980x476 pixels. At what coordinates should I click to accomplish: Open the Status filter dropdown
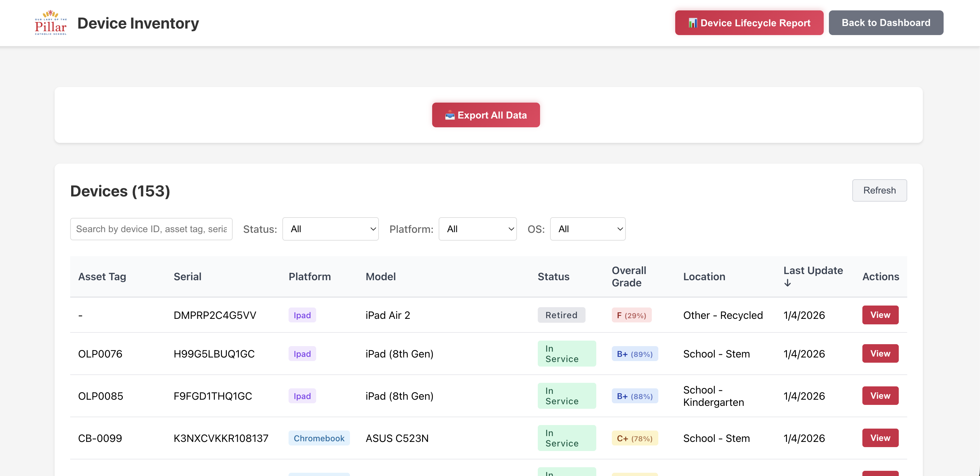(x=330, y=229)
